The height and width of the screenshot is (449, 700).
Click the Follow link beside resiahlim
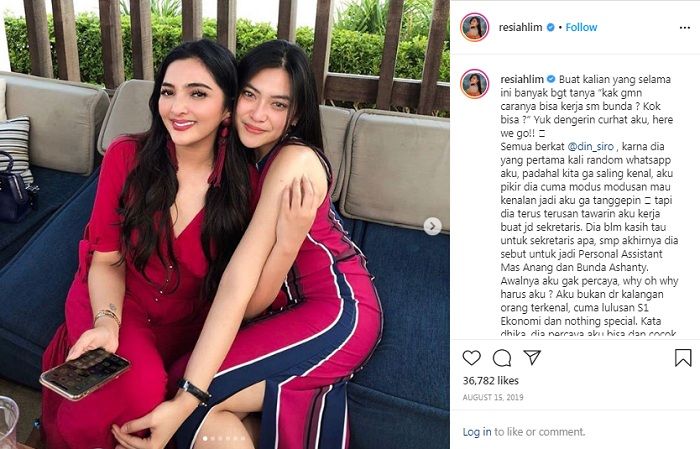point(581,27)
